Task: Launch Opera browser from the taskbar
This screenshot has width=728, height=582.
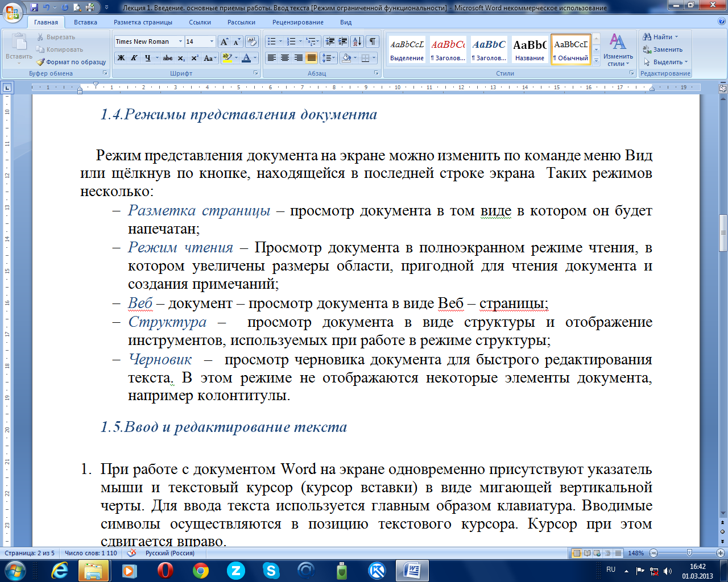Action: pyautogui.click(x=166, y=570)
